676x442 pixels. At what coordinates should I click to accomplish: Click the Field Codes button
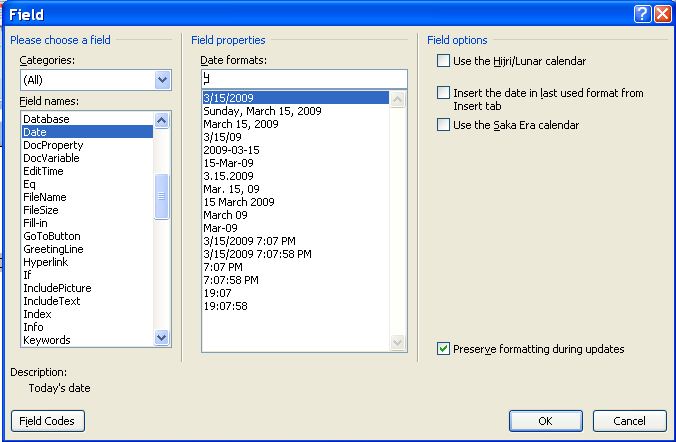coord(47,421)
